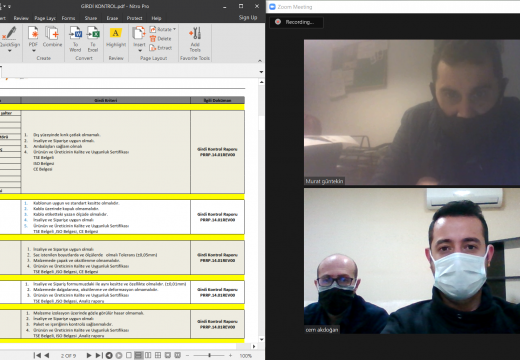Toggle single page view mode
Viewport: 520px width, 360px height.
click(x=129, y=355)
